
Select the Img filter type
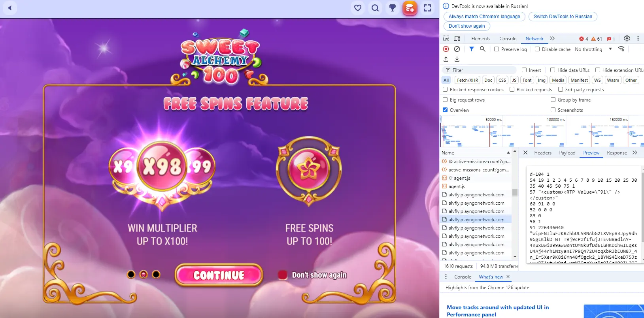(542, 80)
